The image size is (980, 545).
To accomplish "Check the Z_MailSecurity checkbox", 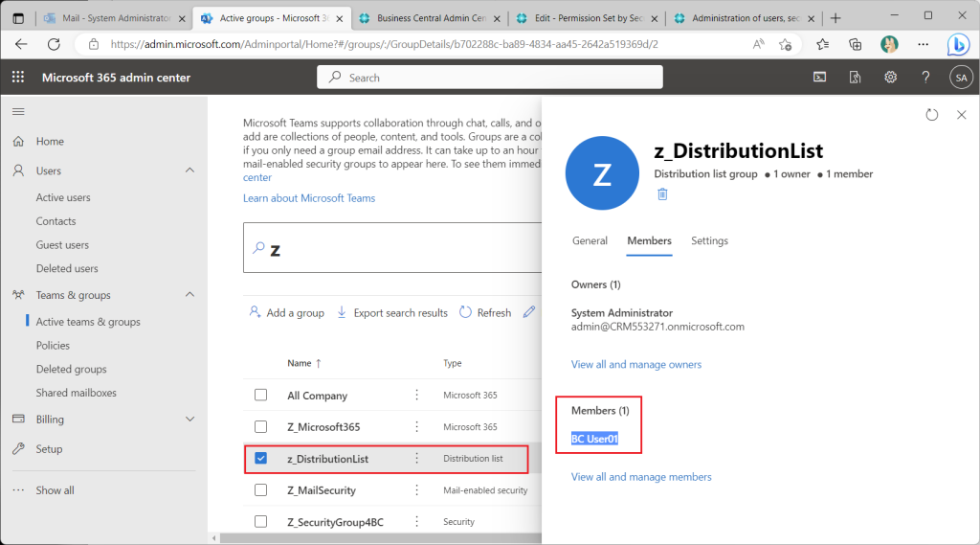I will pos(260,490).
